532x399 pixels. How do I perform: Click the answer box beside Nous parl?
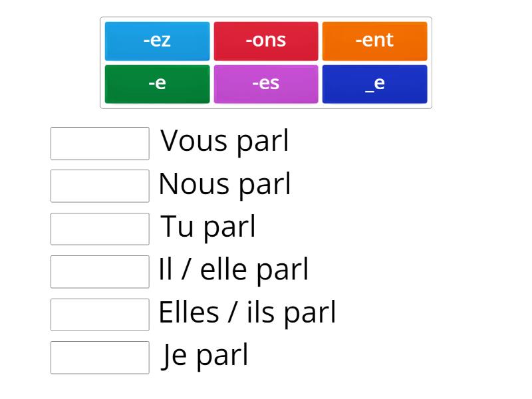pyautogui.click(x=100, y=186)
